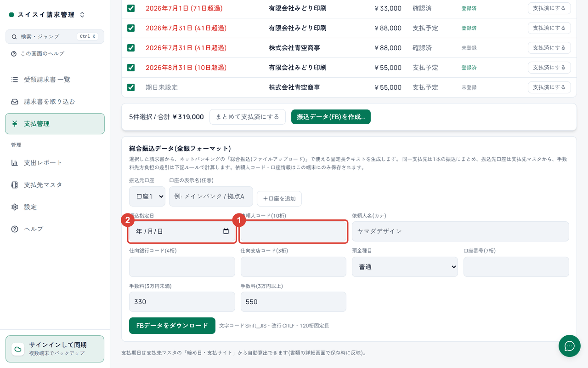Click FBデータをダウンロード button
The height and width of the screenshot is (368, 588).
pyautogui.click(x=172, y=326)
